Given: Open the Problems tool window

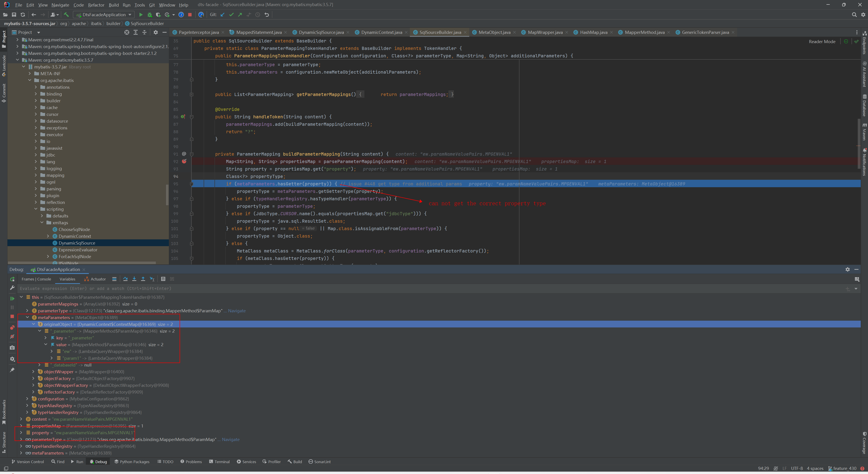Looking at the screenshot, I should pyautogui.click(x=191, y=462).
